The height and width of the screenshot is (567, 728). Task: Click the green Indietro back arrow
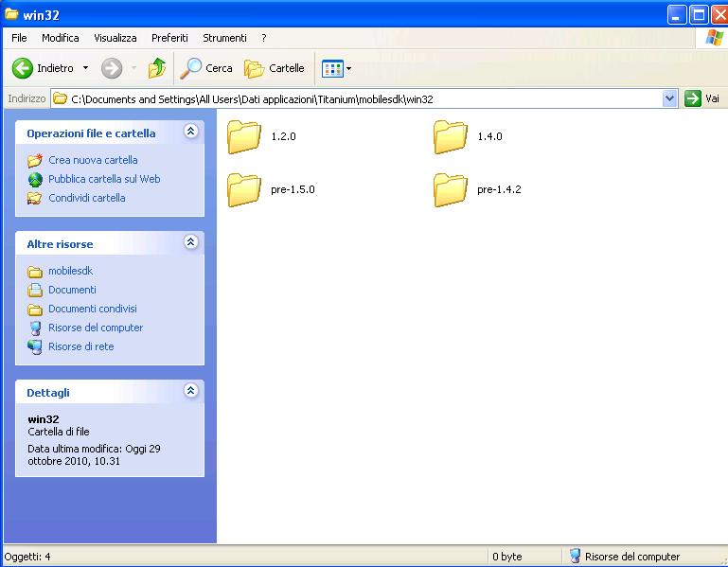22,69
